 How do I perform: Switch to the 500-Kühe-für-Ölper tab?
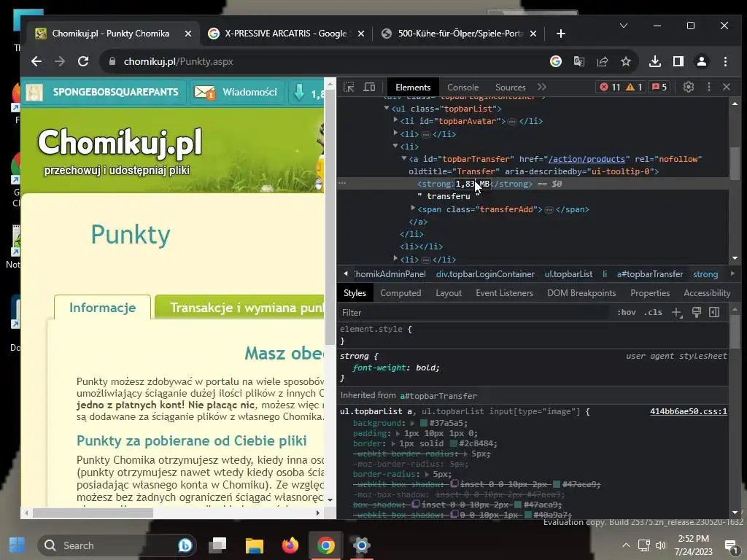pos(460,34)
